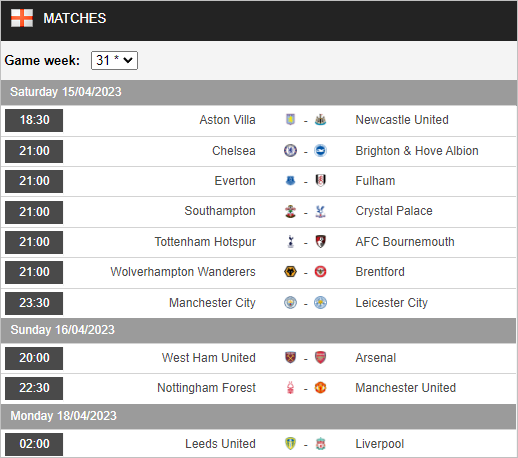This screenshot has width=518, height=458.
Task: Click the Arsenal club crest
Action: [320, 358]
